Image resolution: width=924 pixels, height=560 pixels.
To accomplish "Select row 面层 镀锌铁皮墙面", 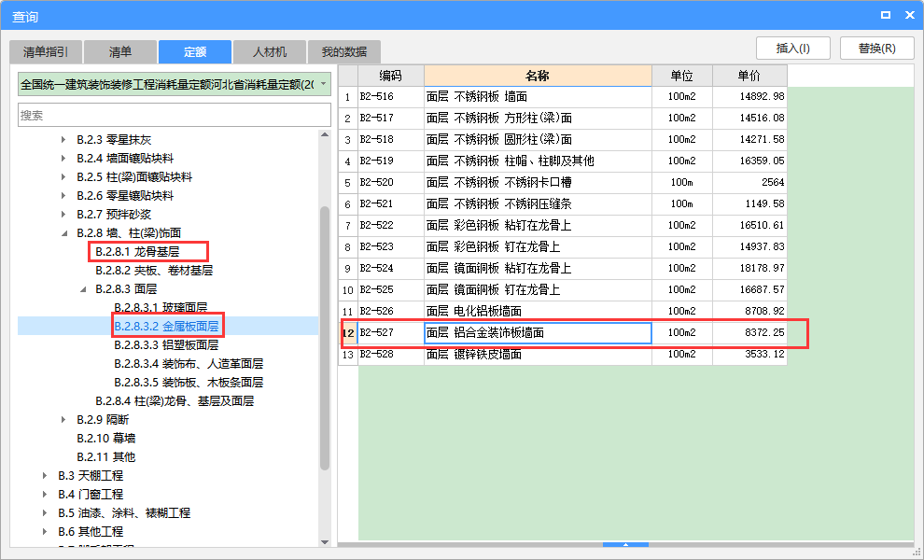I will click(563, 355).
